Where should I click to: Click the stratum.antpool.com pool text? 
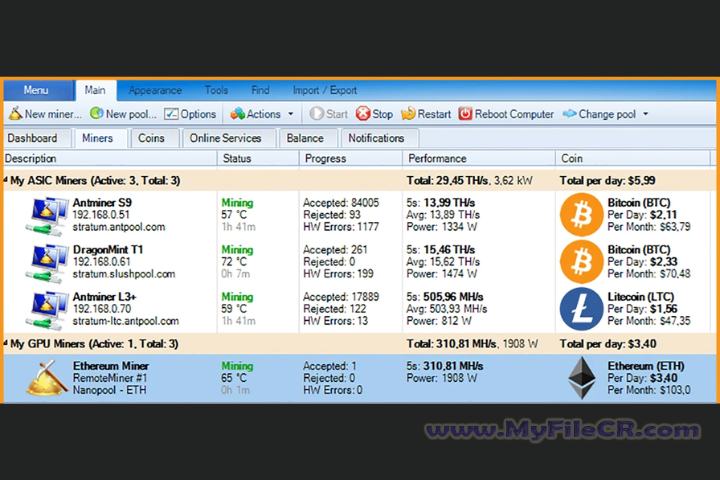pyautogui.click(x=119, y=227)
